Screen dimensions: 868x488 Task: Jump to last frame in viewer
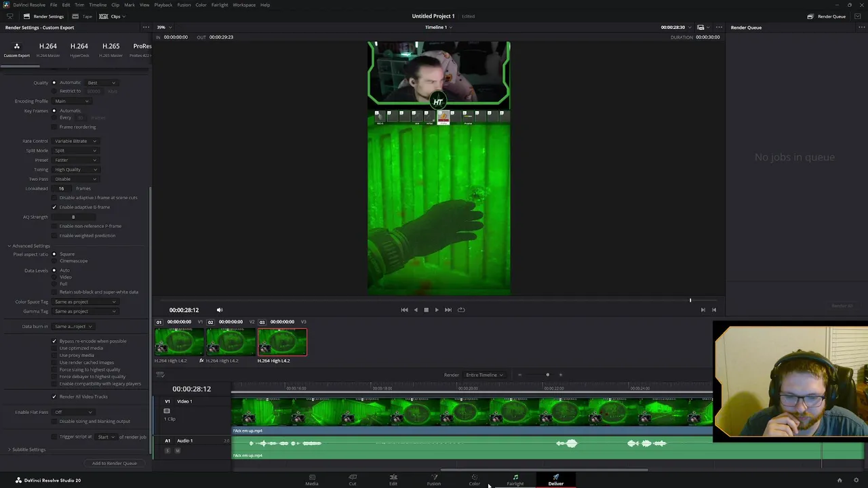pos(448,310)
